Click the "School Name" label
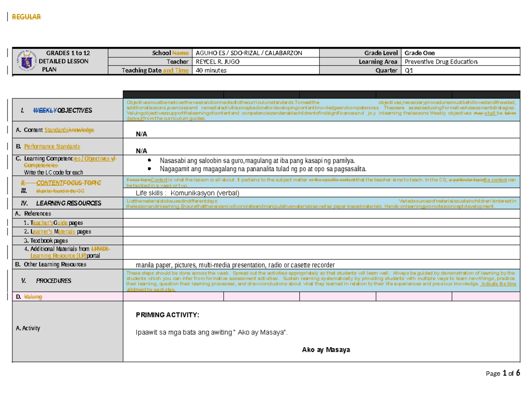Viewport: 532px width, 411px height. click(171, 53)
